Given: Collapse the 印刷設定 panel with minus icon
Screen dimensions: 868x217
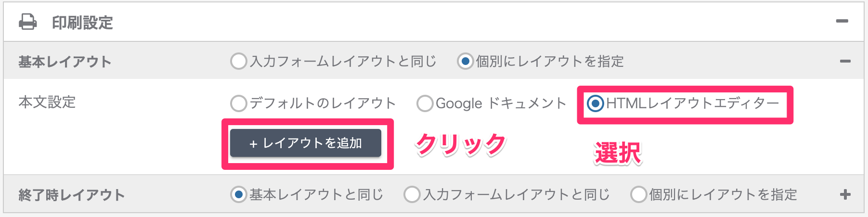Looking at the screenshot, I should [x=842, y=21].
